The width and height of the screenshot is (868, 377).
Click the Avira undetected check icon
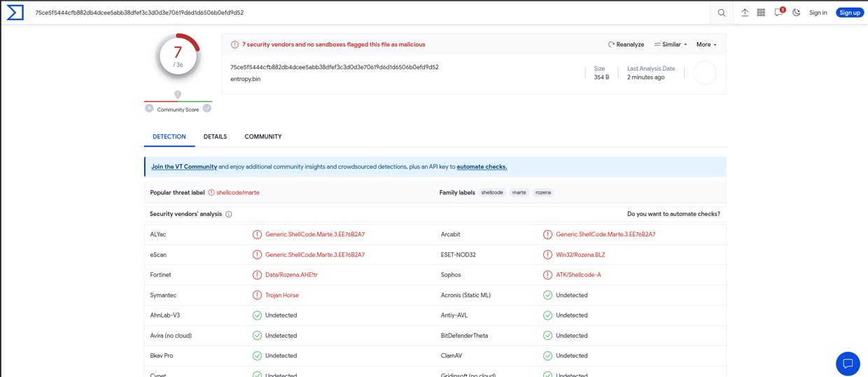click(257, 336)
